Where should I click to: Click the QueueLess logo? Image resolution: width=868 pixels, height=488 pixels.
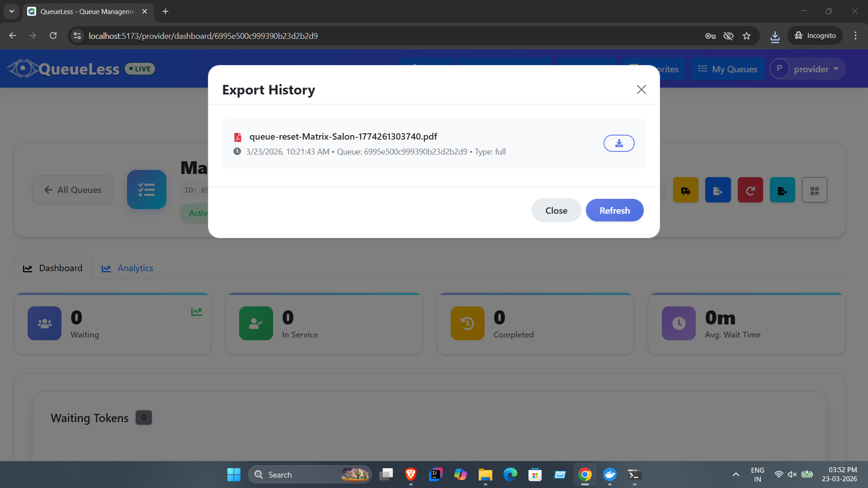tap(64, 69)
